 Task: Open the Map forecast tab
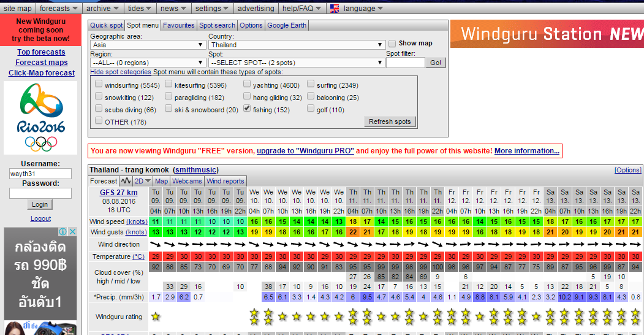(x=161, y=181)
